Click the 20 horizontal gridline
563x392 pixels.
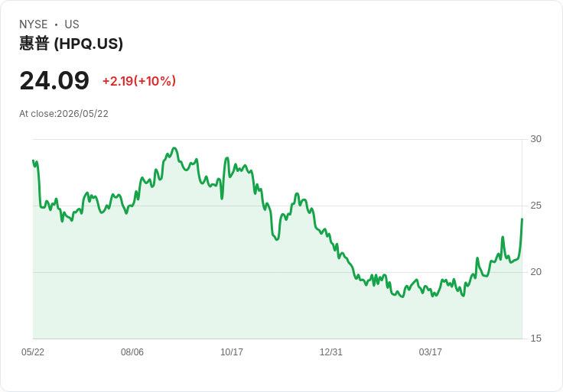[x=278, y=272]
